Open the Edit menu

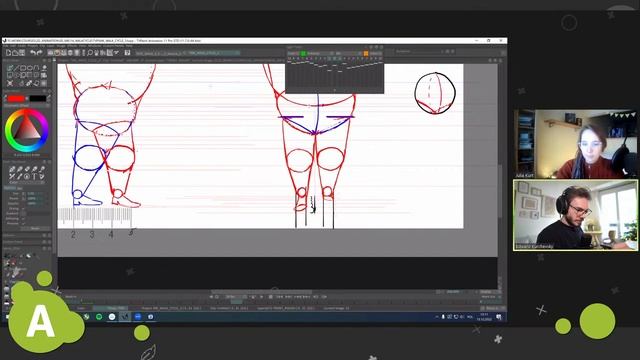13,46
